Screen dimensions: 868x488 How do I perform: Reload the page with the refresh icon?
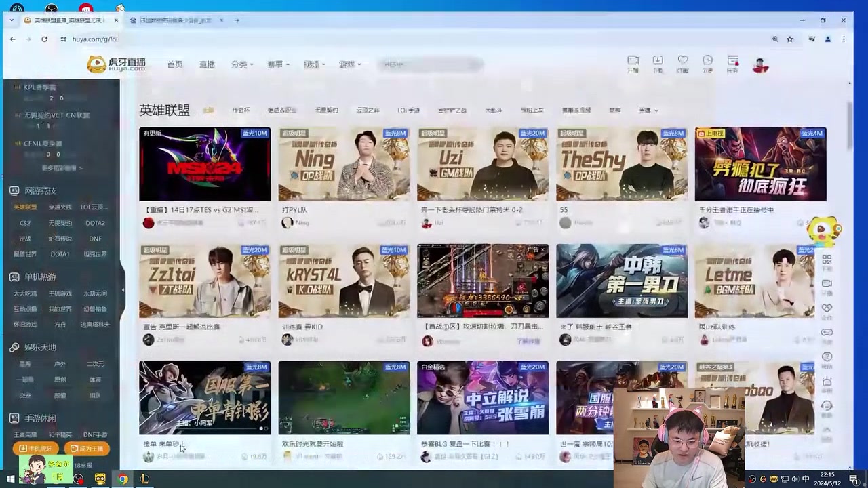coord(44,39)
